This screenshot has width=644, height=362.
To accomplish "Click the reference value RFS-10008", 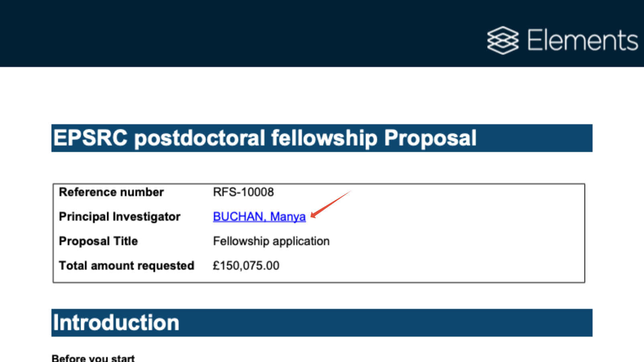I will coord(243,192).
